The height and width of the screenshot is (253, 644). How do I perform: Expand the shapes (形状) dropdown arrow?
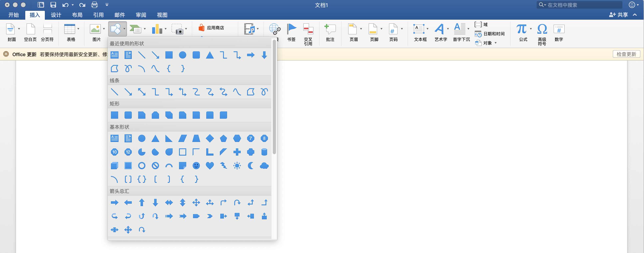point(124,29)
